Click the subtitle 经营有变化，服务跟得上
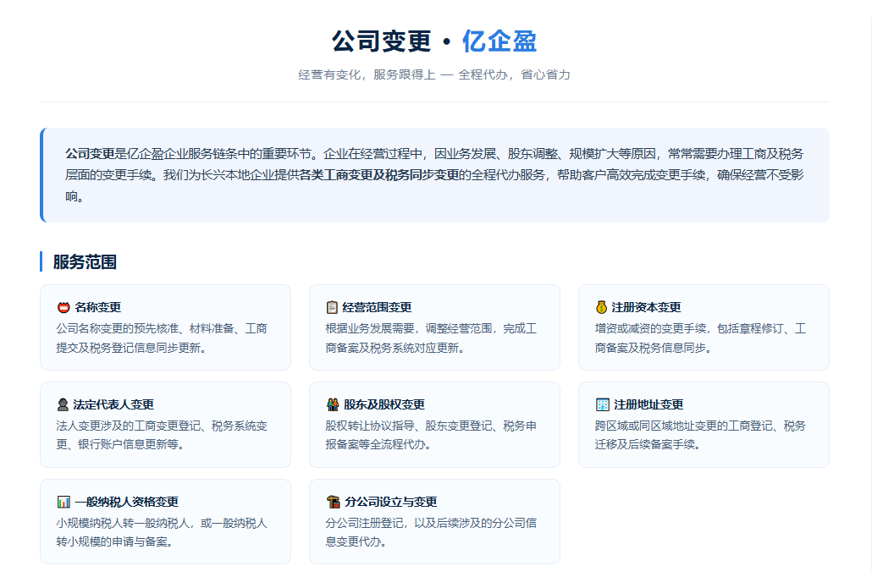 367,74
